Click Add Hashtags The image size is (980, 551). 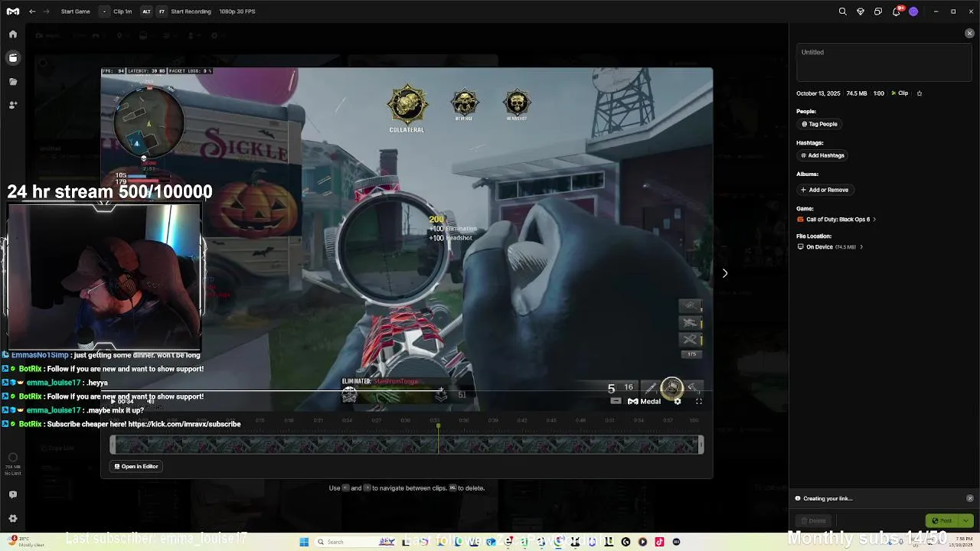pos(822,155)
